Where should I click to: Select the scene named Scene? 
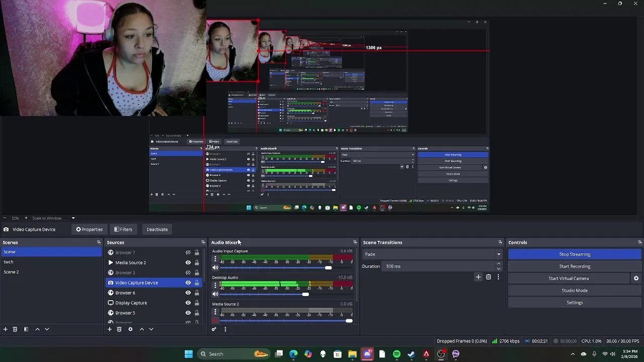pos(51,252)
